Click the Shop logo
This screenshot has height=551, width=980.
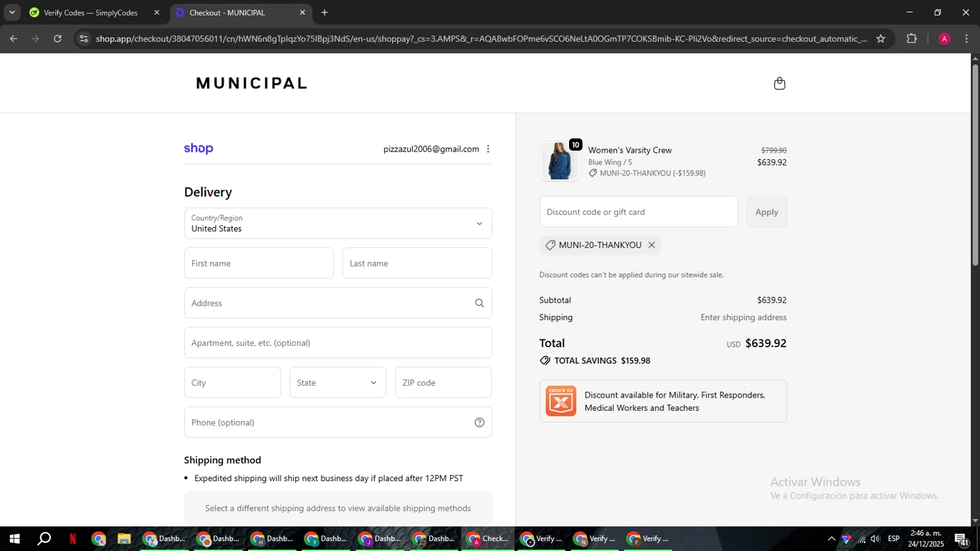[x=199, y=149]
